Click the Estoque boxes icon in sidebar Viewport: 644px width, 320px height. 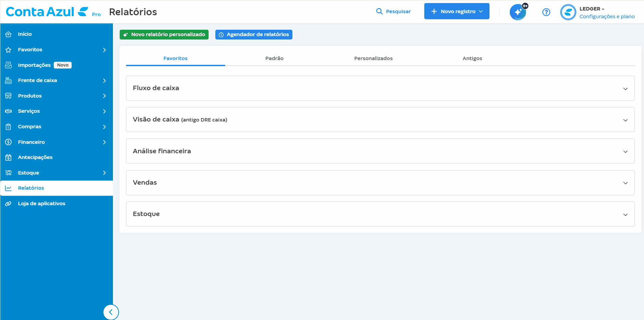coord(8,173)
